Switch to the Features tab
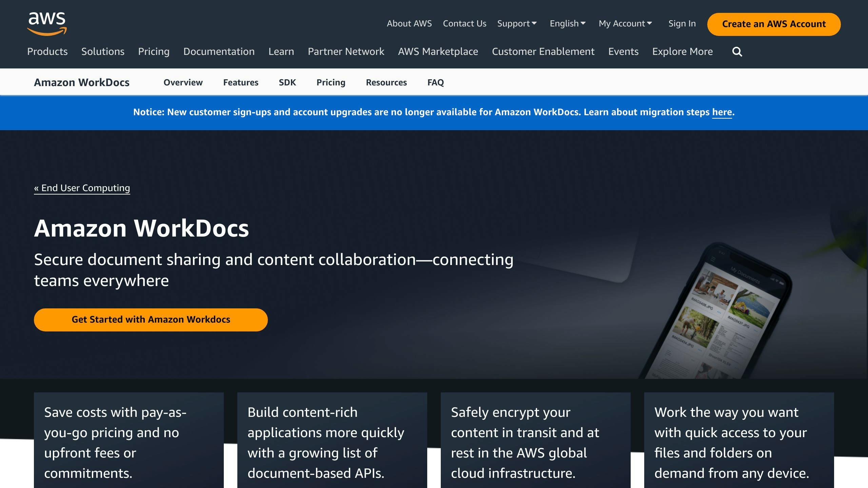This screenshot has height=488, width=868. pos(241,82)
